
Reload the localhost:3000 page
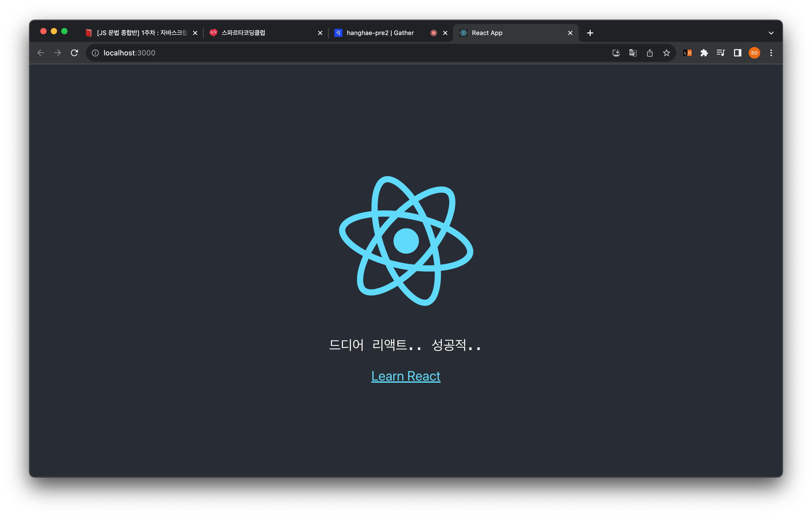pyautogui.click(x=75, y=53)
